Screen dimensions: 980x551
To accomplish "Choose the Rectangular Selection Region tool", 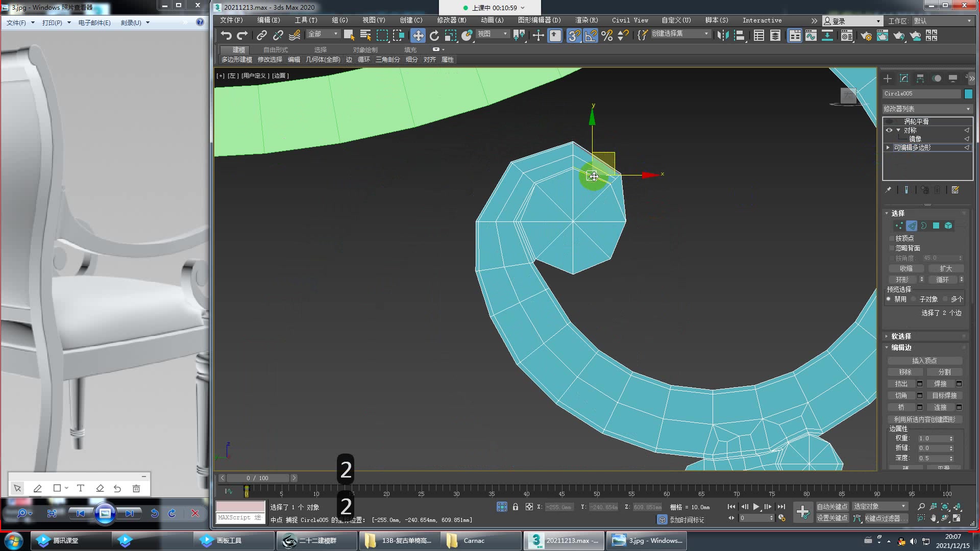I will [x=382, y=35].
